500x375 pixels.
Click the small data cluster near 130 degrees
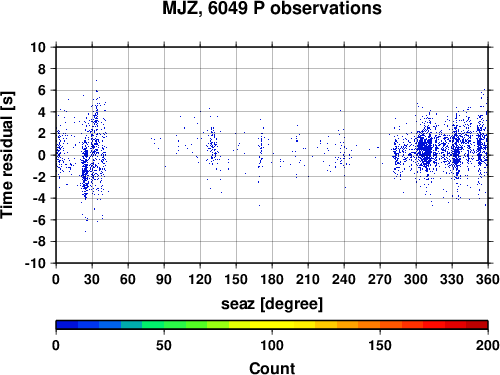(213, 147)
